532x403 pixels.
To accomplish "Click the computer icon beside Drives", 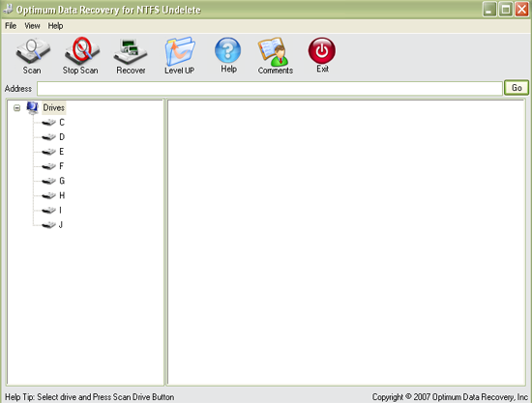I will pos(33,108).
